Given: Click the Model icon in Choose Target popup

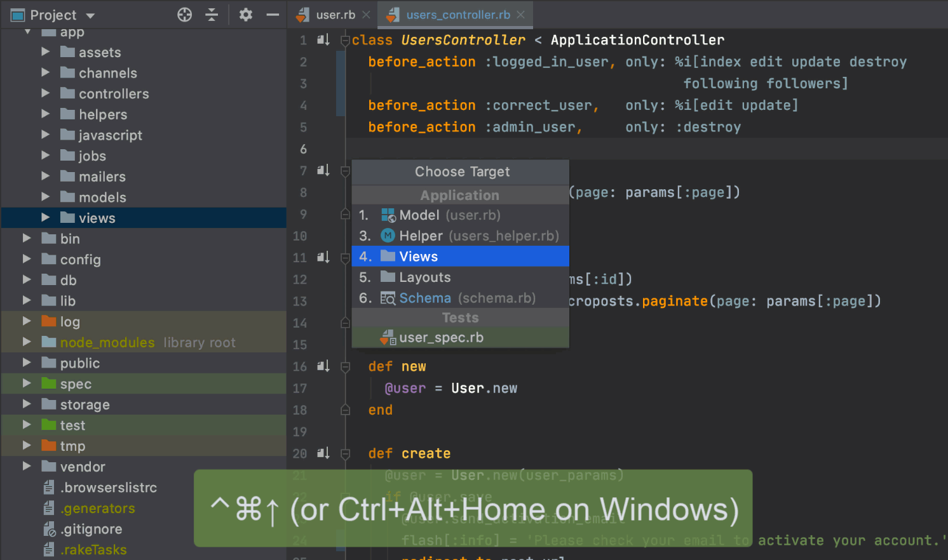Looking at the screenshot, I should click(x=388, y=215).
